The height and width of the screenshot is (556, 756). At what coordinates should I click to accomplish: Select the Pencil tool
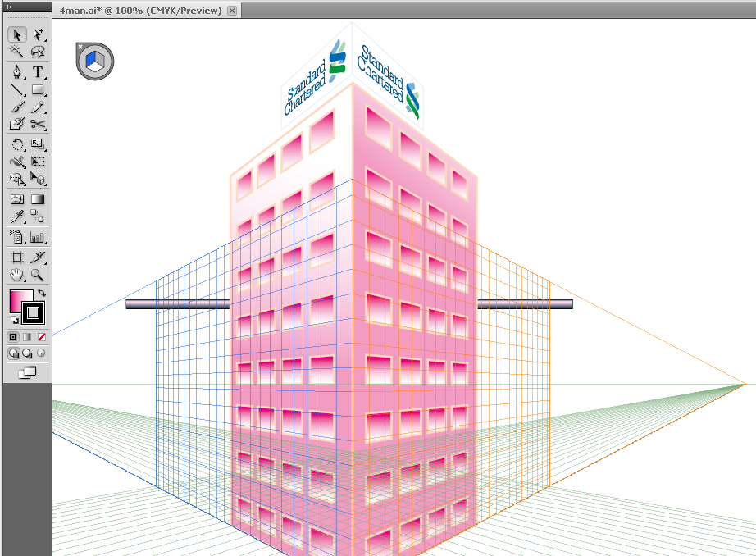point(38,107)
